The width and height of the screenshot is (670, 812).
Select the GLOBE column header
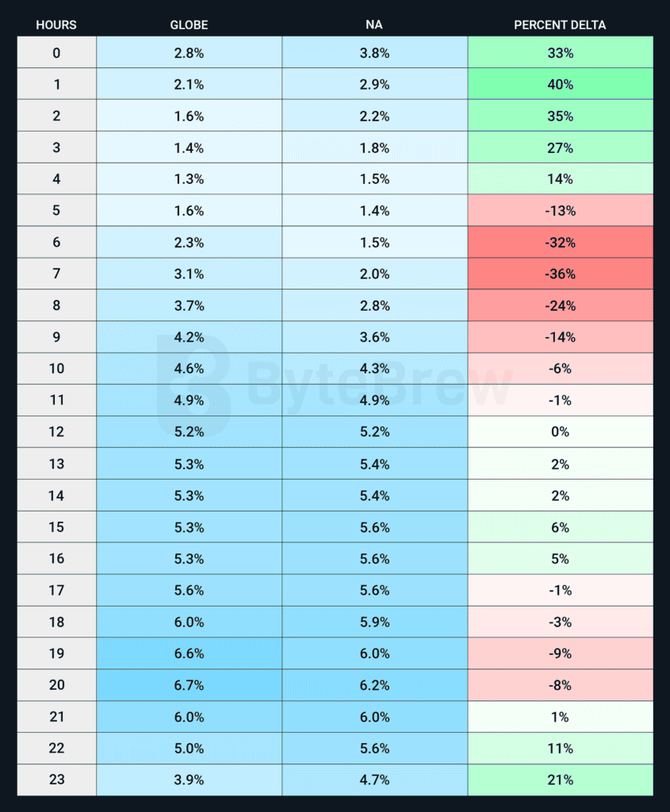[x=189, y=25]
